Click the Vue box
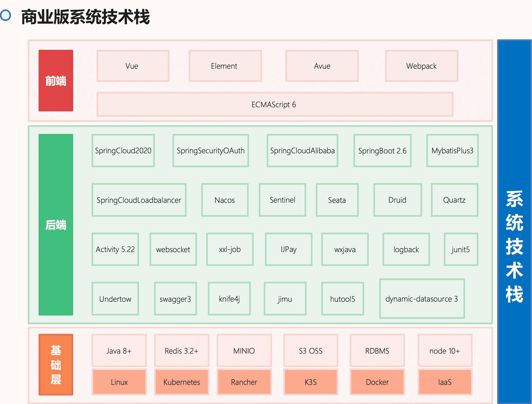 pyautogui.click(x=133, y=66)
